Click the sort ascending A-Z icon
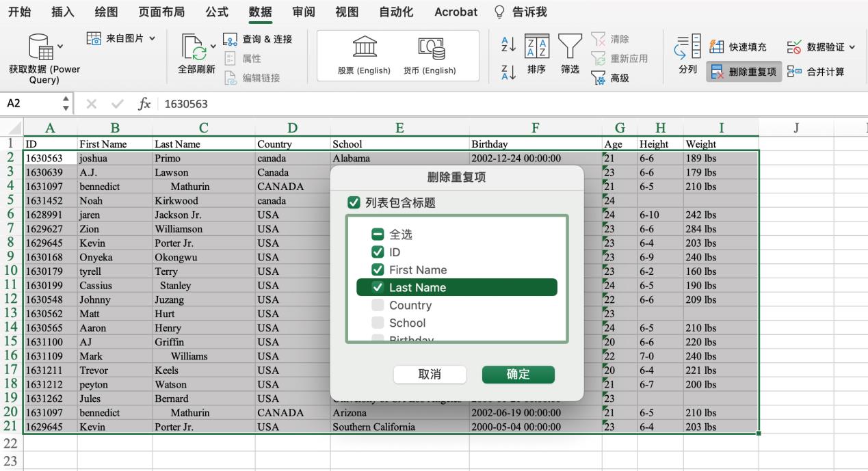 (x=508, y=44)
